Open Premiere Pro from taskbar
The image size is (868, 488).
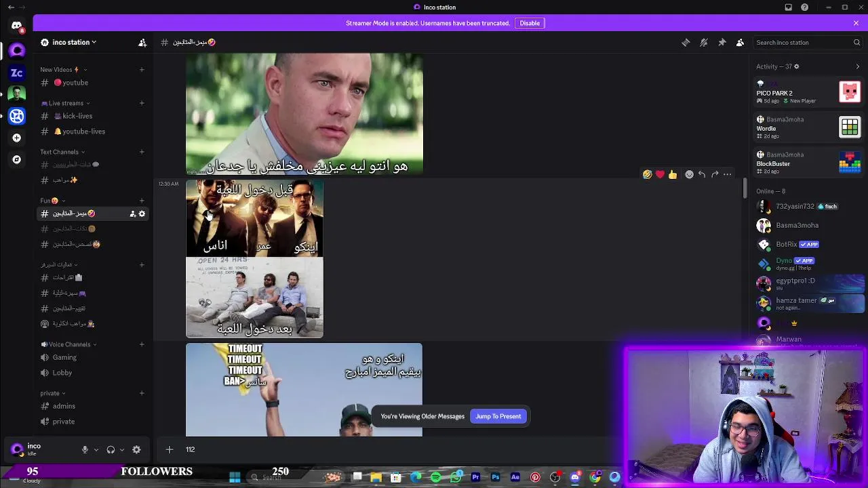point(475,477)
